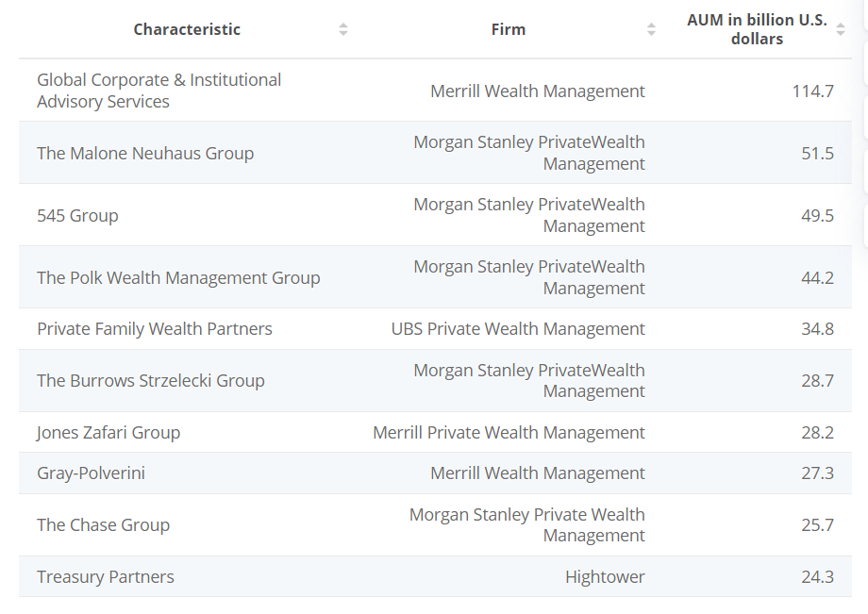The height and width of the screenshot is (614, 868).
Task: Select the 114.7 AUM value
Action: pyautogui.click(x=812, y=91)
